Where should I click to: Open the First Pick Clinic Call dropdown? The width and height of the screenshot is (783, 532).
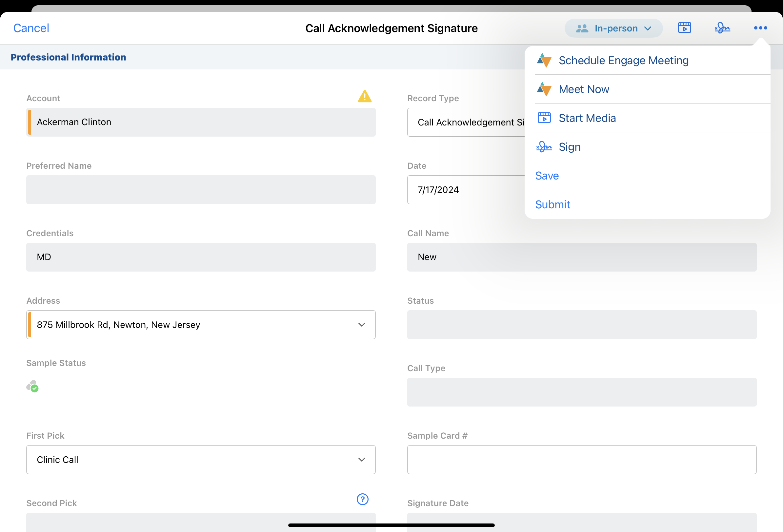click(362, 460)
